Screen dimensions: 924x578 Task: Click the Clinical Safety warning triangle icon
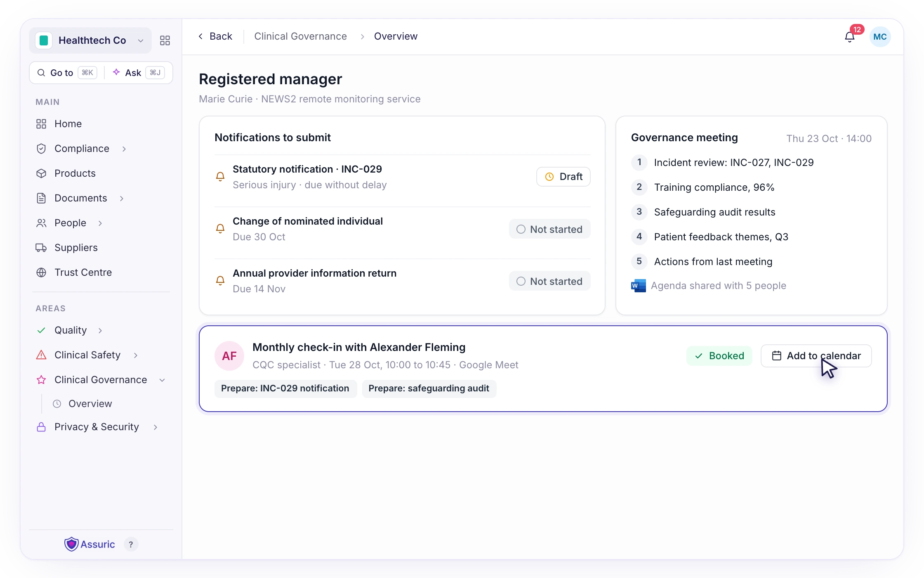(41, 355)
